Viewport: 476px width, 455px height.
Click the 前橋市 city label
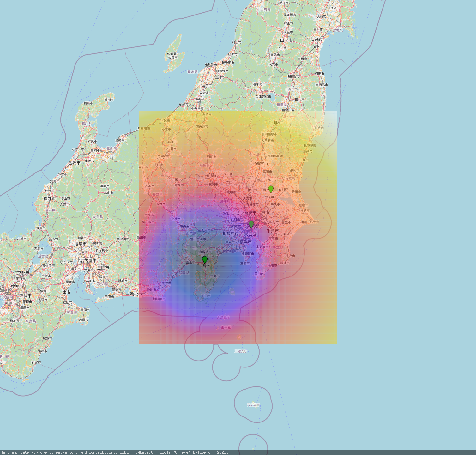[213, 175]
